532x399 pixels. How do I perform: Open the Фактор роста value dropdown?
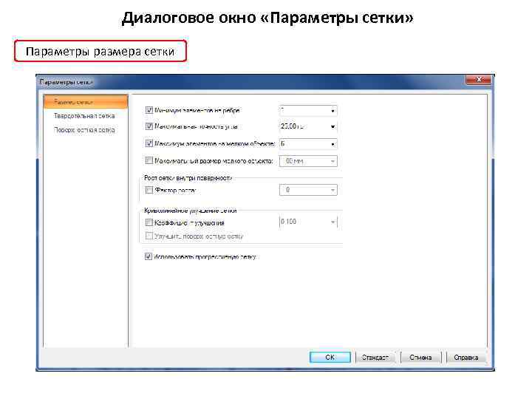click(x=332, y=190)
